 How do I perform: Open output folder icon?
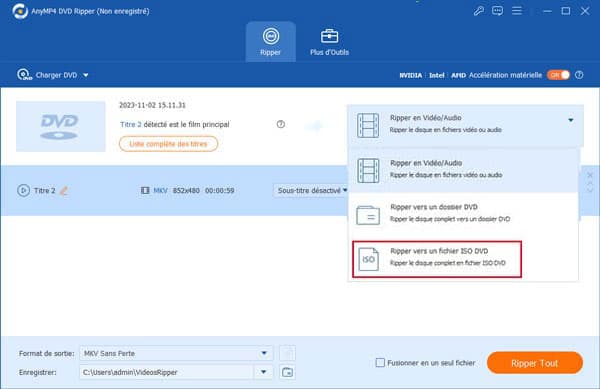coord(287,372)
